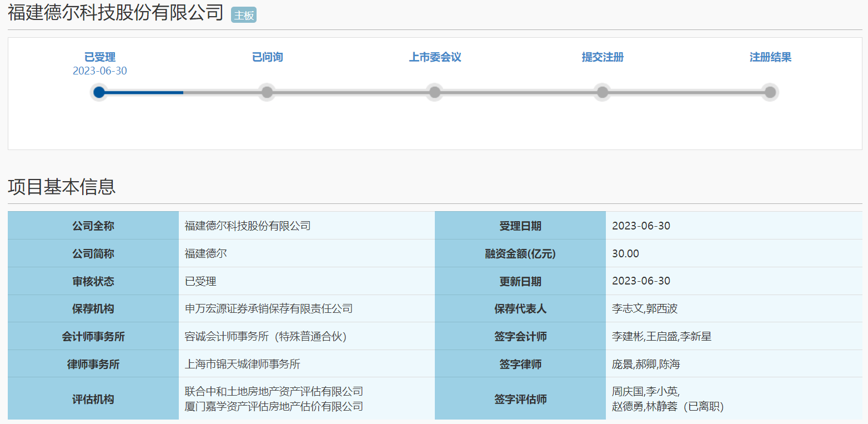Click 赵德勇,林静蓉（已离职）text line
868x424 pixels.
[668, 407]
